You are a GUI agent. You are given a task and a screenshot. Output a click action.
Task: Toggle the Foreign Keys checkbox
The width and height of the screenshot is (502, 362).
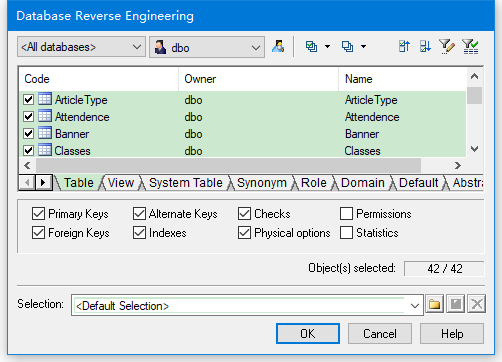(x=38, y=233)
